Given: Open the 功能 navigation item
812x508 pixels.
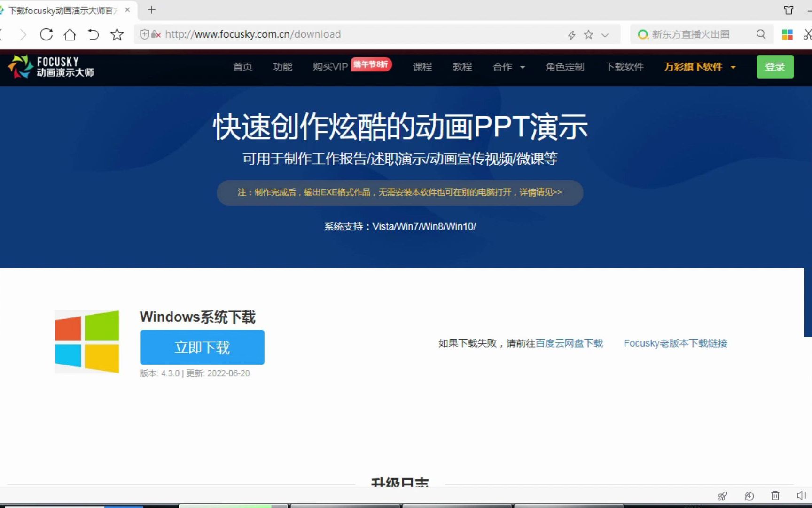Looking at the screenshot, I should [282, 67].
